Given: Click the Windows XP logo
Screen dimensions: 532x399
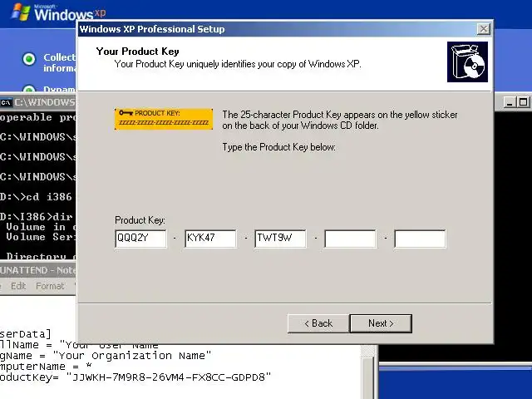Looking at the screenshot, I should tap(58, 12).
